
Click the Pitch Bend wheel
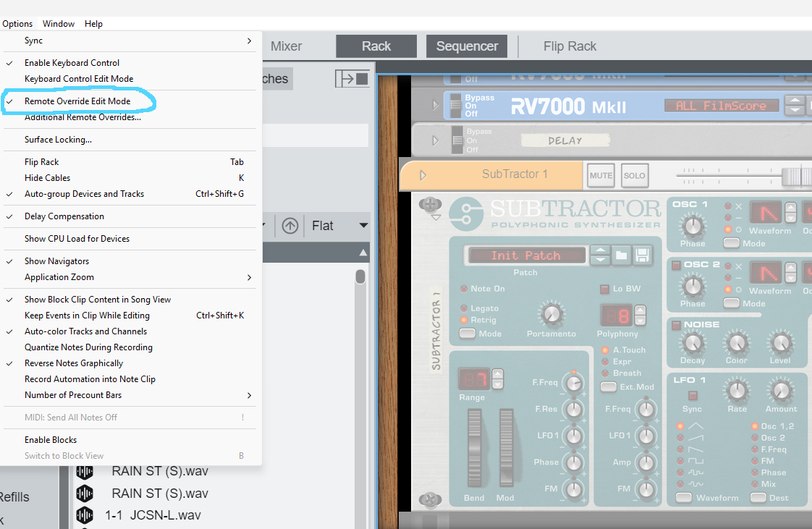[x=475, y=448]
